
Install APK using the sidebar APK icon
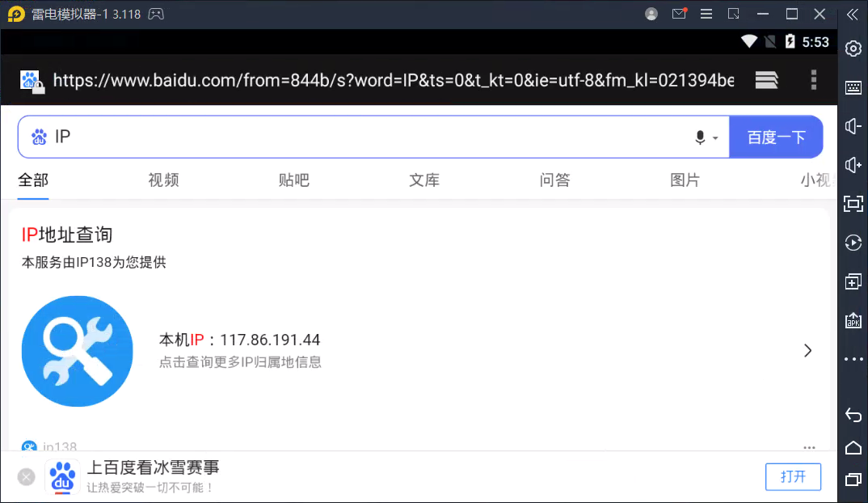coord(853,320)
